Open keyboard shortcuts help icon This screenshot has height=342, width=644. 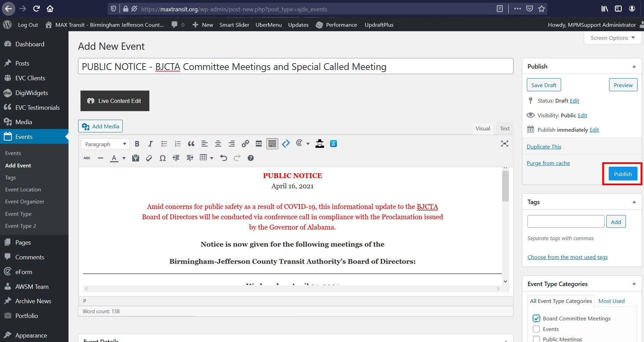click(x=251, y=158)
